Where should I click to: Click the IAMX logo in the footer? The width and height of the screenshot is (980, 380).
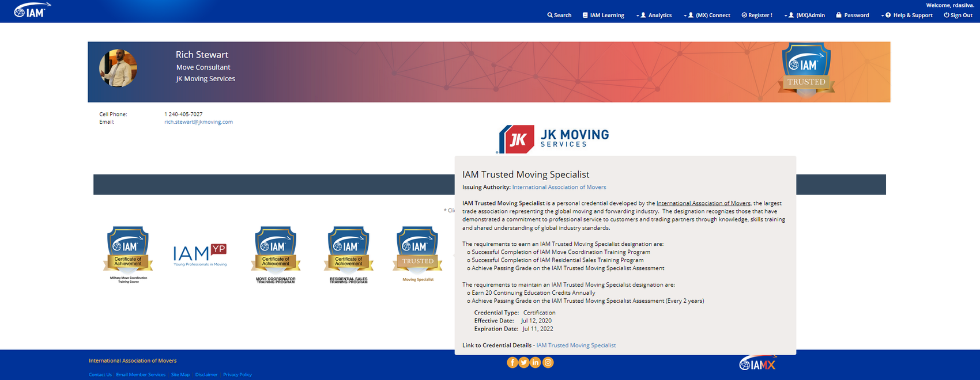757,363
